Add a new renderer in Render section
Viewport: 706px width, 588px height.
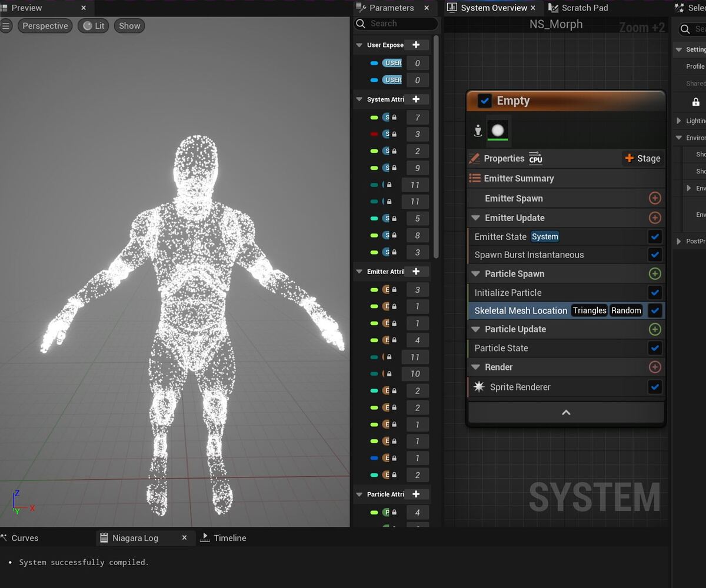click(x=654, y=367)
